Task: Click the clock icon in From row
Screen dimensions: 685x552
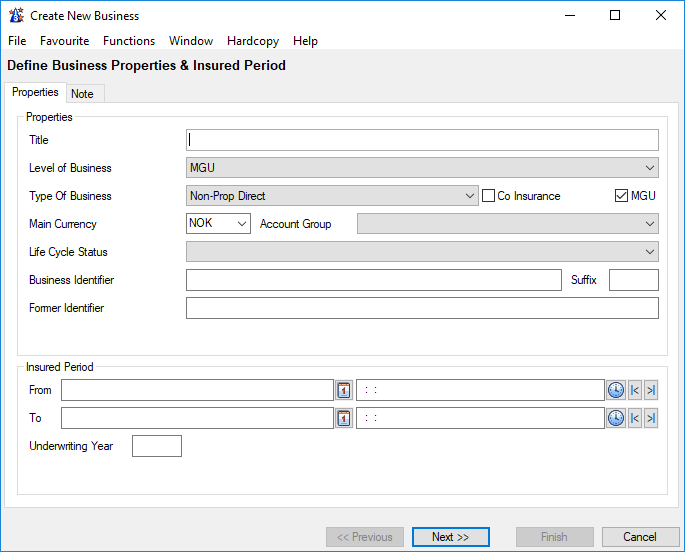Action: (x=616, y=390)
